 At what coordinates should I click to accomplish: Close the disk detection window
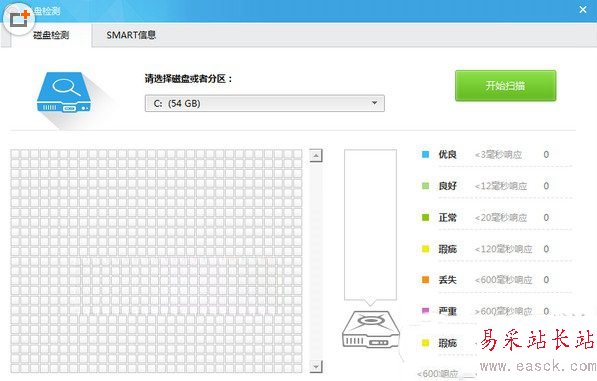[x=583, y=10]
